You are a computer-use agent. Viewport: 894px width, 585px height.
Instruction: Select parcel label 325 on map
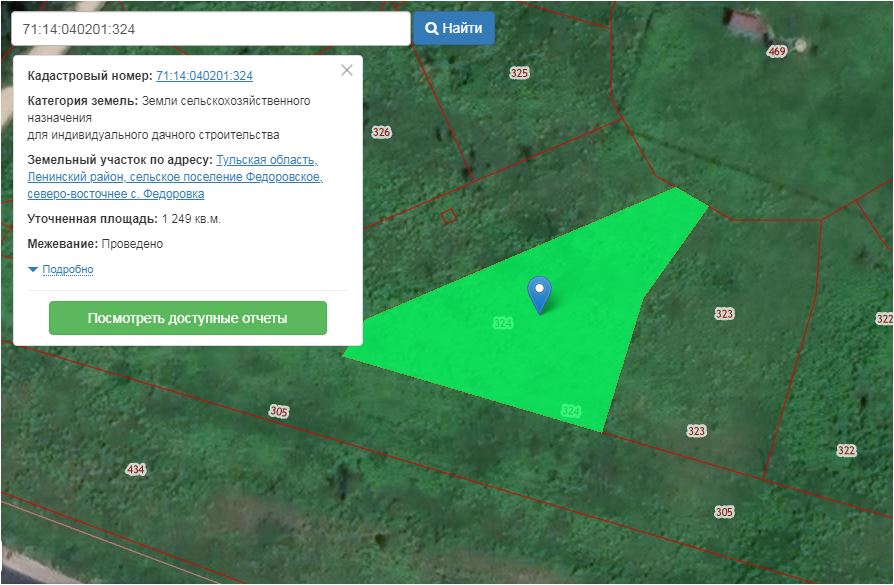click(x=519, y=73)
